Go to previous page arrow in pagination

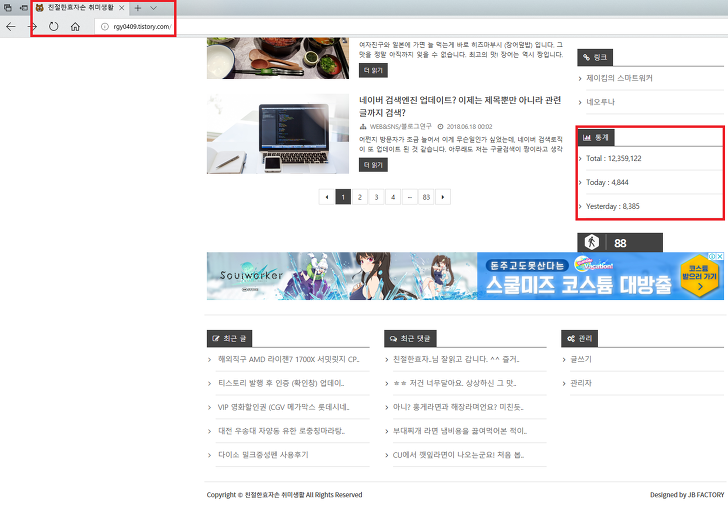click(x=327, y=197)
